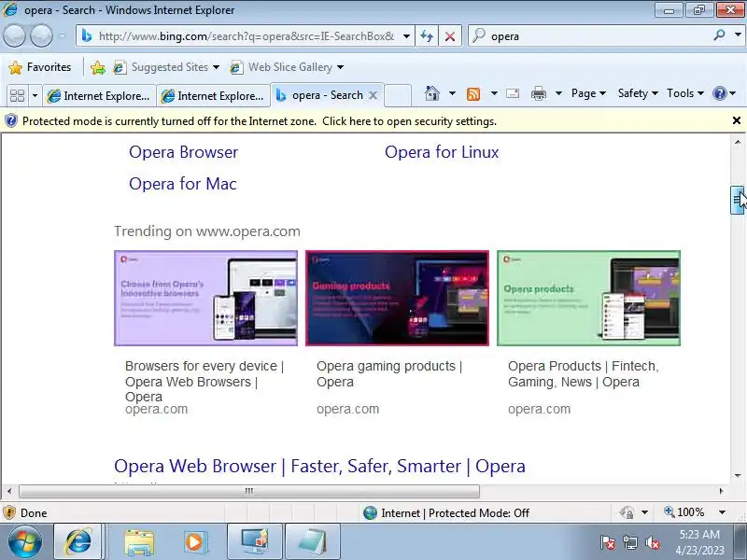
Task: Click vertical scrollbar up arrow
Action: (x=738, y=142)
